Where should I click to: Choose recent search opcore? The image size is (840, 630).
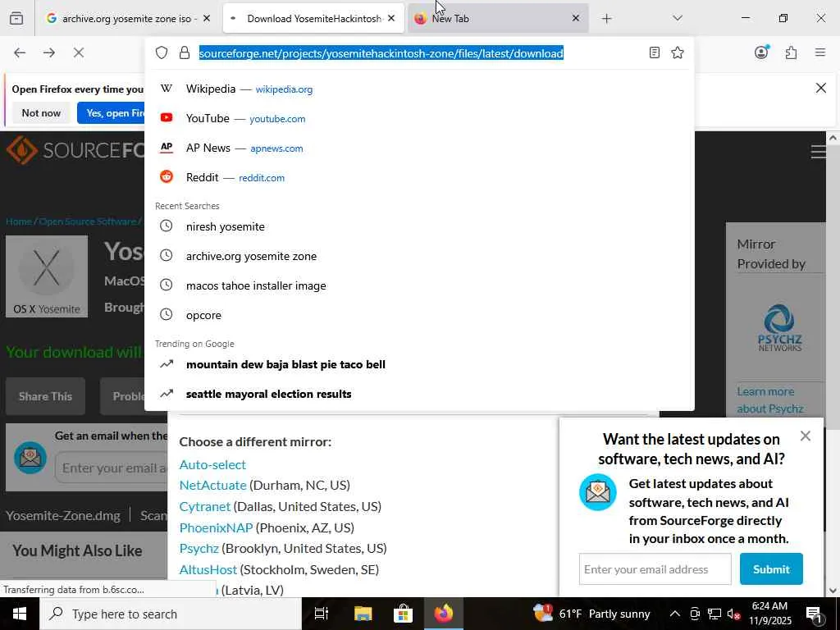click(x=419, y=315)
